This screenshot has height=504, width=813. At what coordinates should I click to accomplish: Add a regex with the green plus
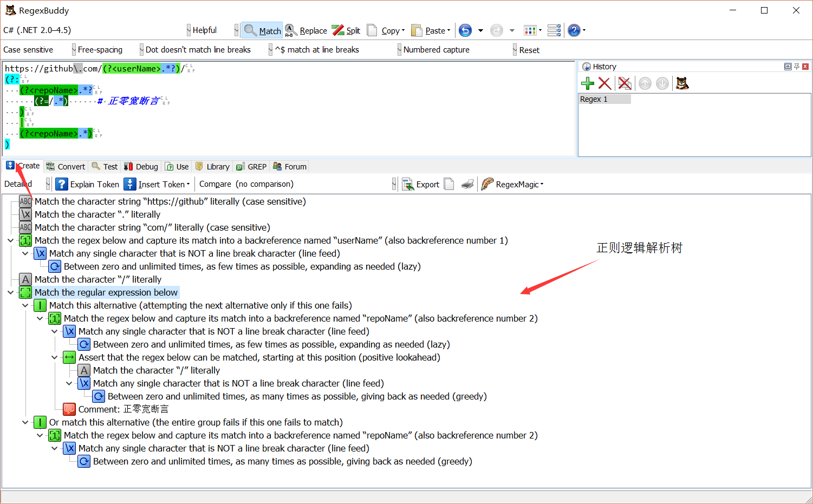tap(588, 83)
